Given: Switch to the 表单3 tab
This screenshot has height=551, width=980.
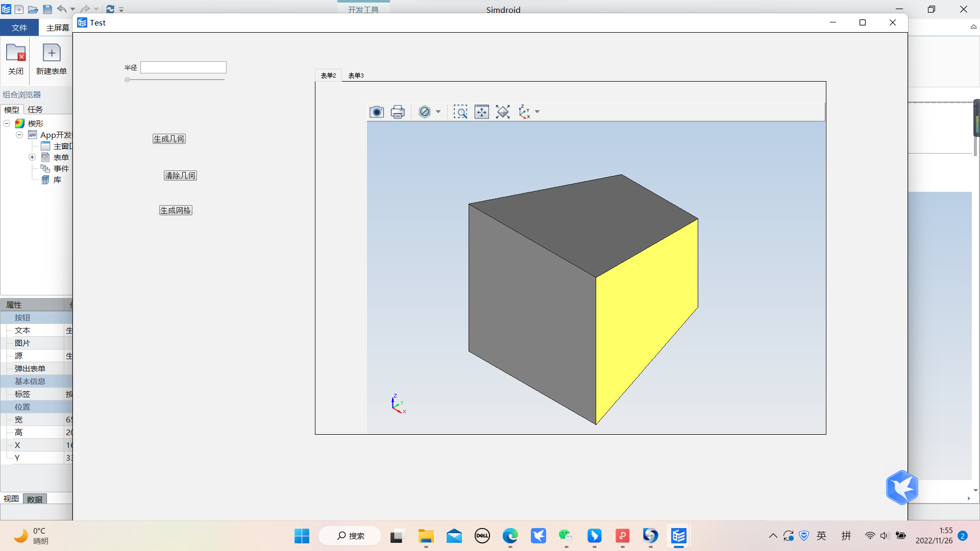Looking at the screenshot, I should click(x=356, y=76).
